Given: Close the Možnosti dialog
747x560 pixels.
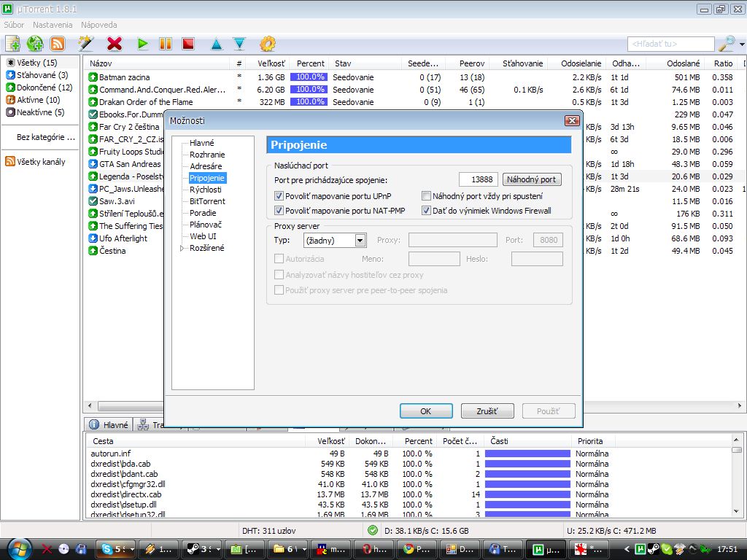Looking at the screenshot, I should point(572,120).
